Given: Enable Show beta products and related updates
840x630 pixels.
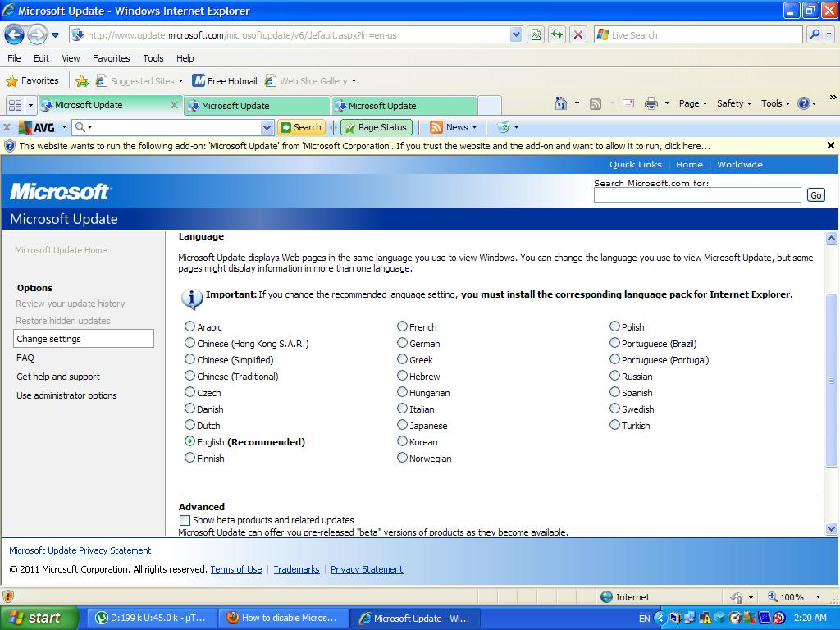Looking at the screenshot, I should 185,519.
